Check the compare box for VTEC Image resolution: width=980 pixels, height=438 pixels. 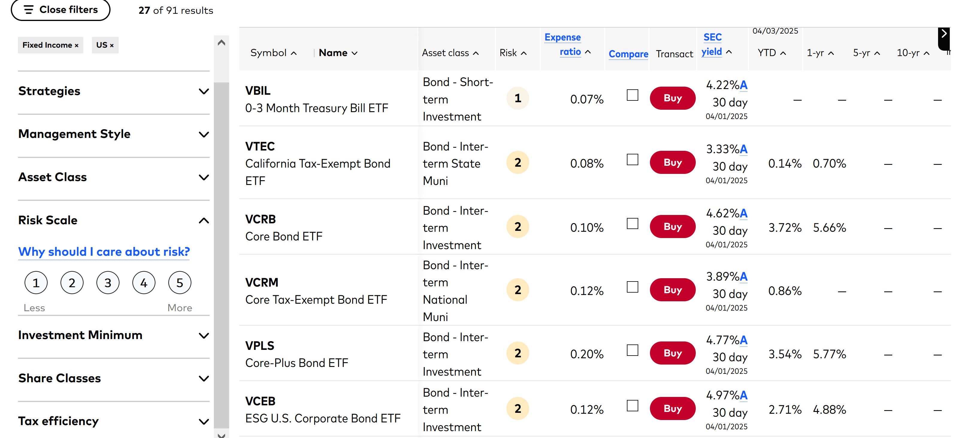coord(632,159)
